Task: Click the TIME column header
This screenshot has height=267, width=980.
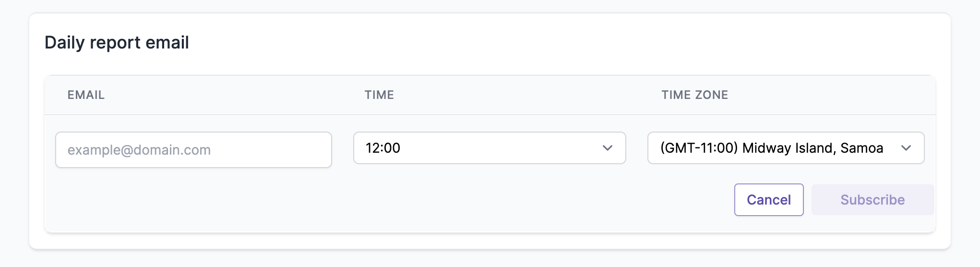Action: (x=379, y=95)
